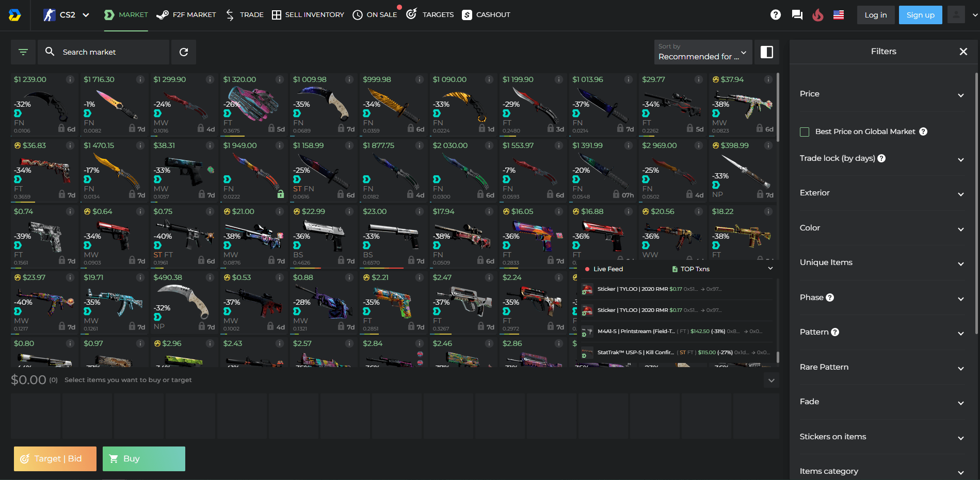
Task: Show help for the Phase filter
Action: pos(830,297)
